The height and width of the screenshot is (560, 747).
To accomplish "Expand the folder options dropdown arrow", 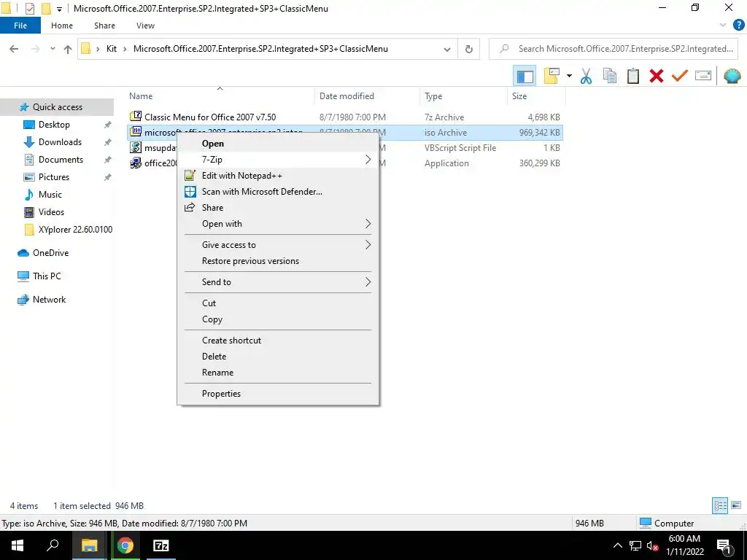I will (x=569, y=76).
